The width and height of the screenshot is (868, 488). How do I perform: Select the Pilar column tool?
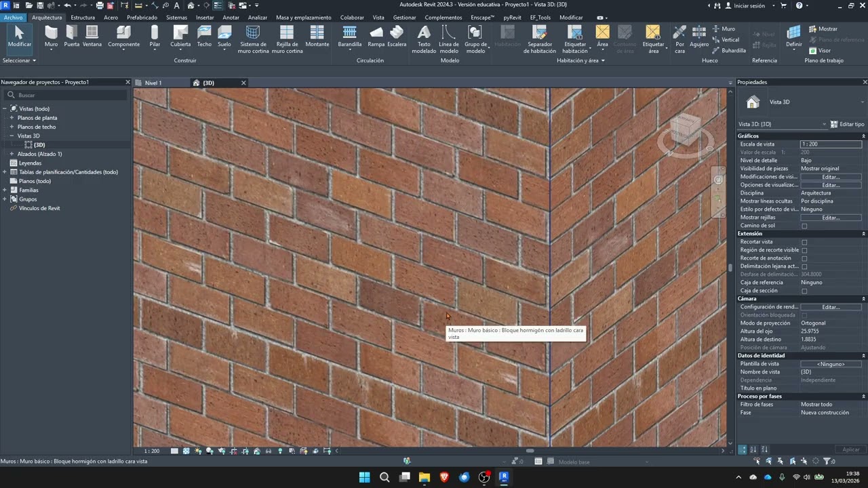155,37
